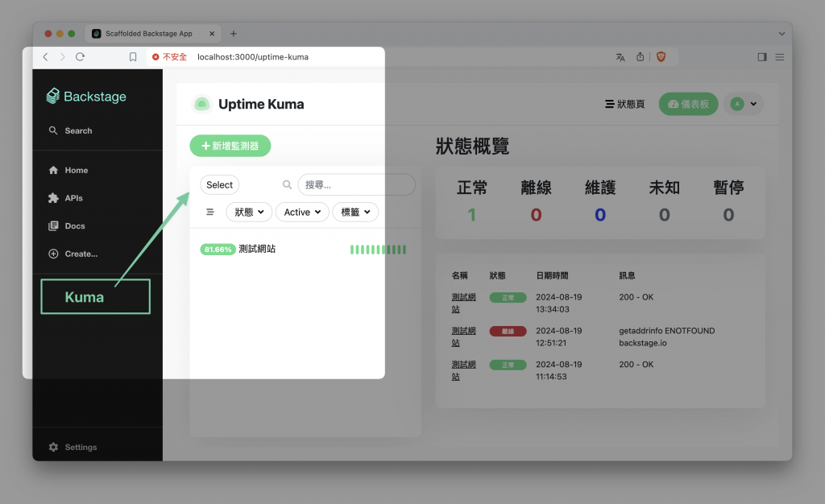Click the 正常 count value 1
Viewport: 825px width, 504px height.
pyautogui.click(x=472, y=214)
